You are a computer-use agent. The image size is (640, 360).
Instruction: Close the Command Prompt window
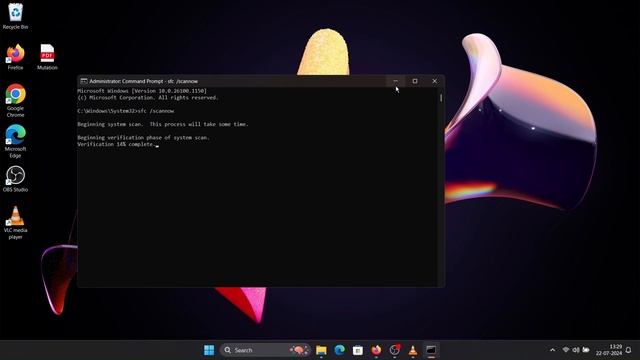pos(435,81)
